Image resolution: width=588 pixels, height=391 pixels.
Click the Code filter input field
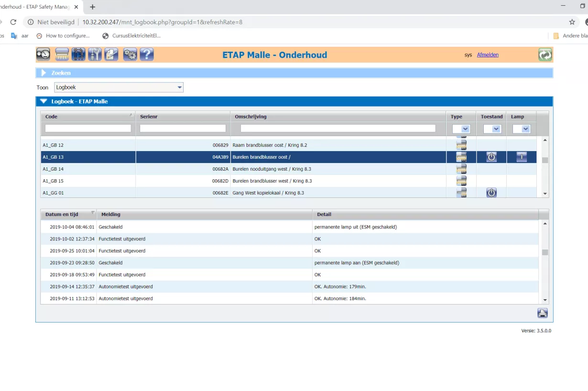(88, 128)
